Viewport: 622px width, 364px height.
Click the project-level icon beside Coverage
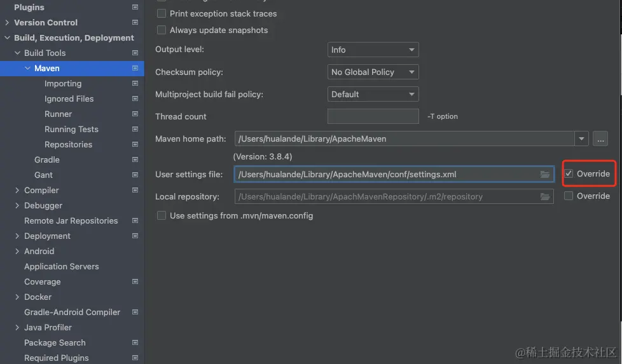[x=135, y=281]
